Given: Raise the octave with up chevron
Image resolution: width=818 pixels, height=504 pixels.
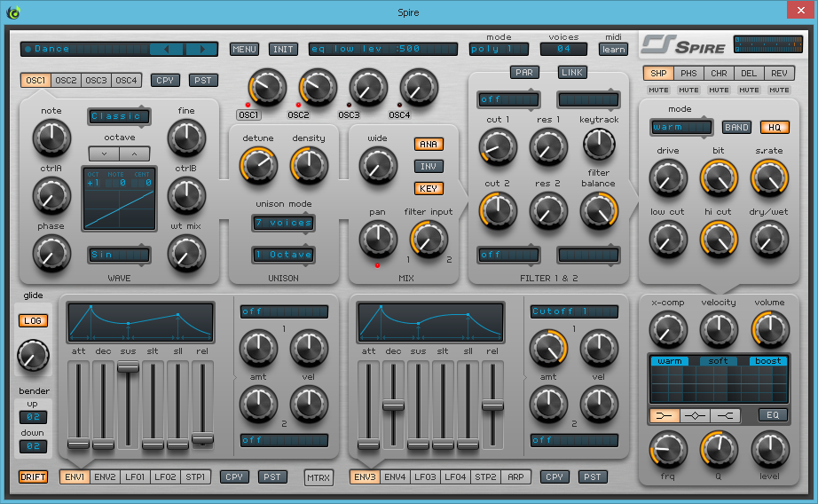Looking at the screenshot, I should (135, 154).
